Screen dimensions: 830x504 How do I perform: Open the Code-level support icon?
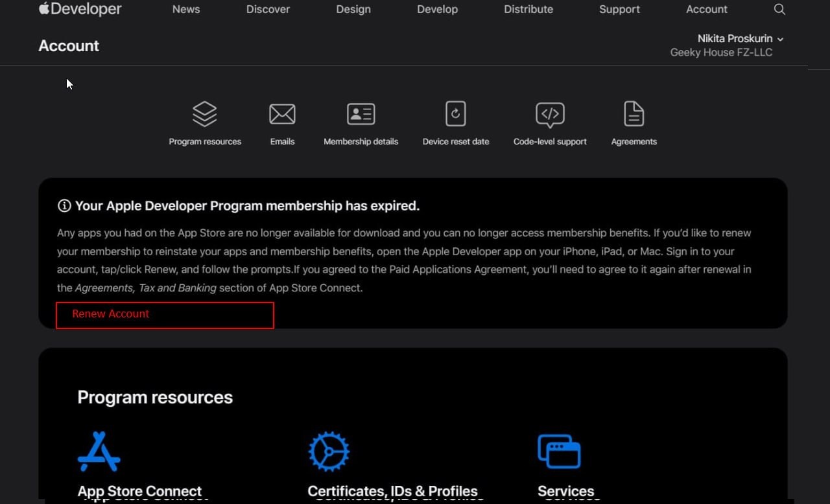pyautogui.click(x=550, y=114)
